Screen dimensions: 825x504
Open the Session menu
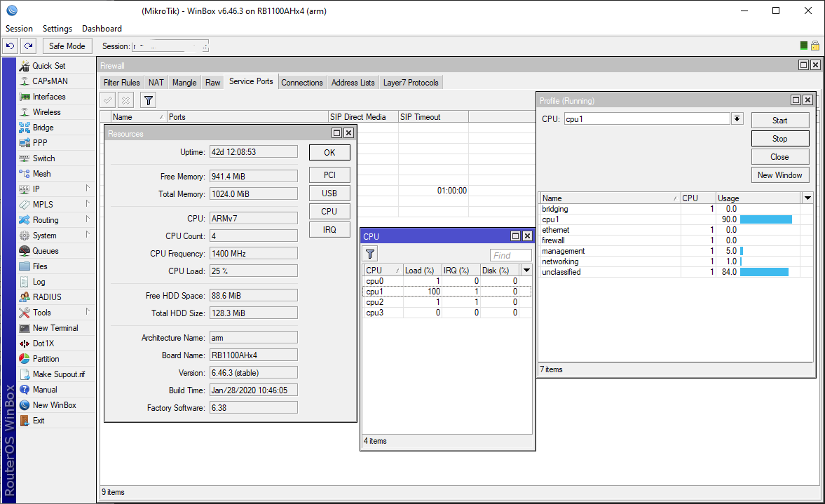(x=19, y=29)
